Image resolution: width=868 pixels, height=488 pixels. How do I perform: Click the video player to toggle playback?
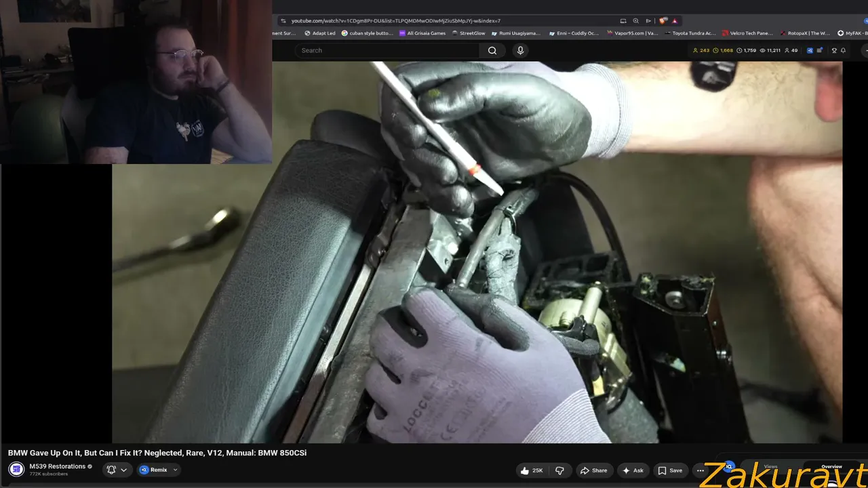477,252
